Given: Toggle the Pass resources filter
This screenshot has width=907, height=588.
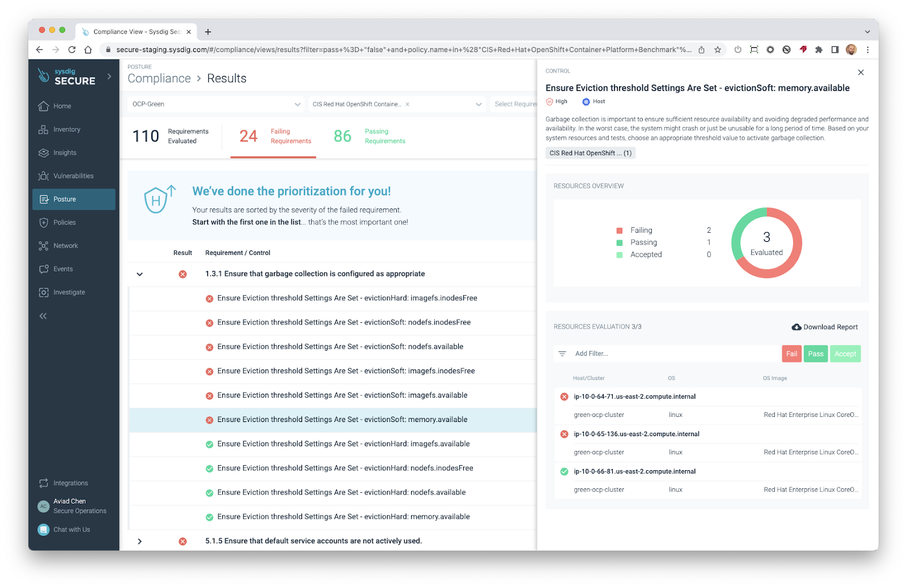Looking at the screenshot, I should (x=816, y=353).
